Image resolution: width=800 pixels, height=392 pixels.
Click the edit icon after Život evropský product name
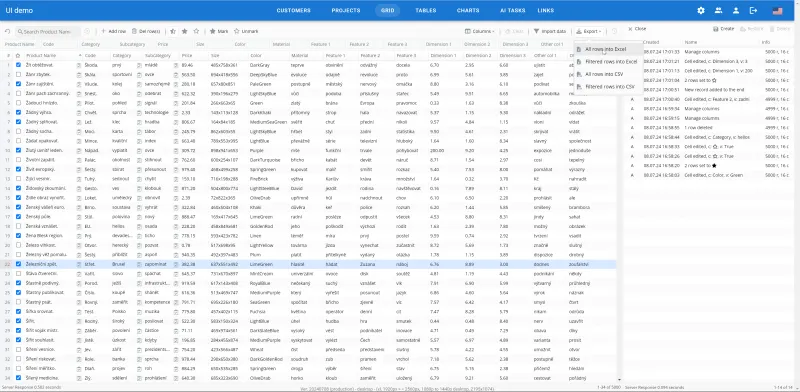pos(79,169)
